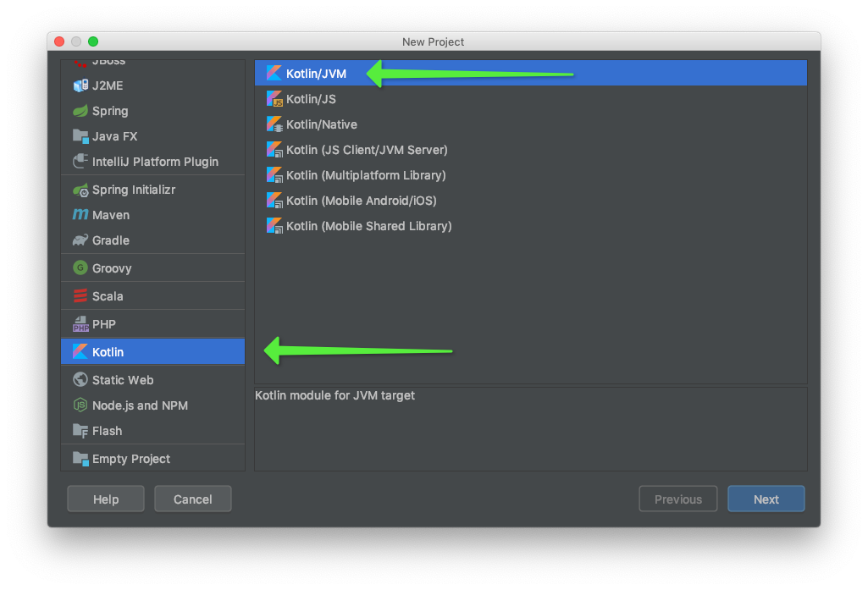
Task: Click the Scala red icon
Action: [x=80, y=296]
